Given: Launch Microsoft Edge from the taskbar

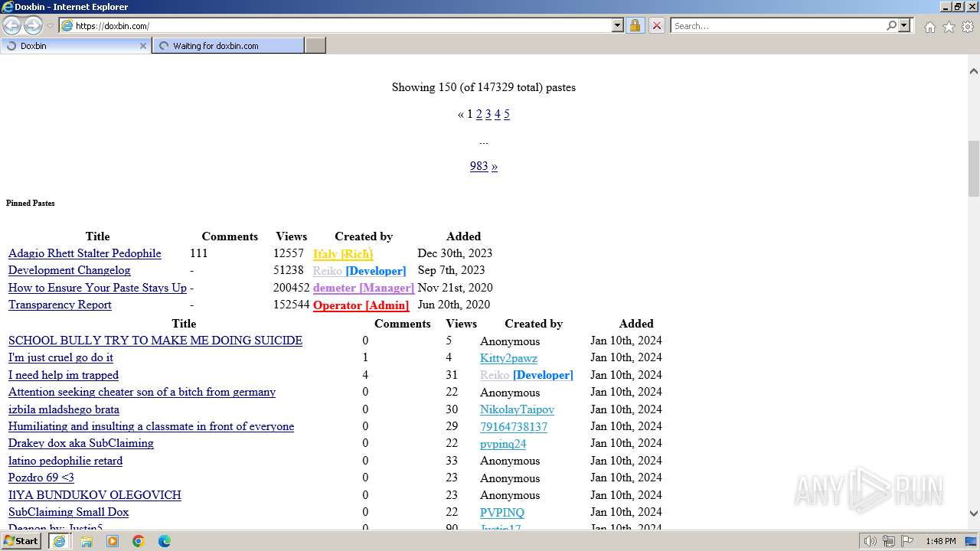Looking at the screenshot, I should tap(165, 541).
